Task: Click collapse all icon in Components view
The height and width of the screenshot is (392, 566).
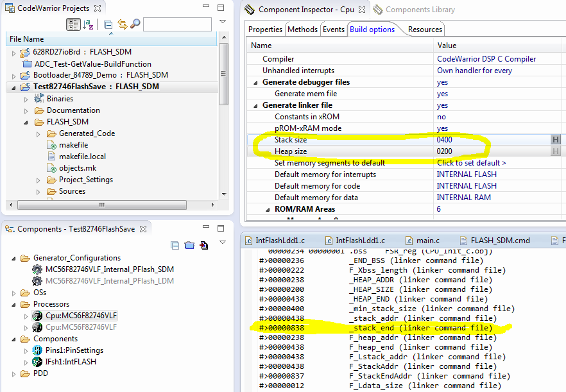Action: [x=175, y=246]
